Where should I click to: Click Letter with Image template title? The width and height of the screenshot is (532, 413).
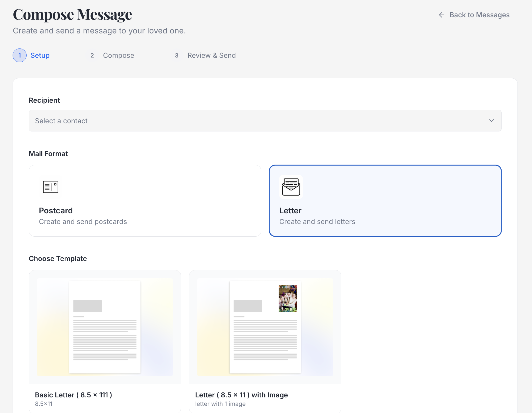[x=241, y=395]
